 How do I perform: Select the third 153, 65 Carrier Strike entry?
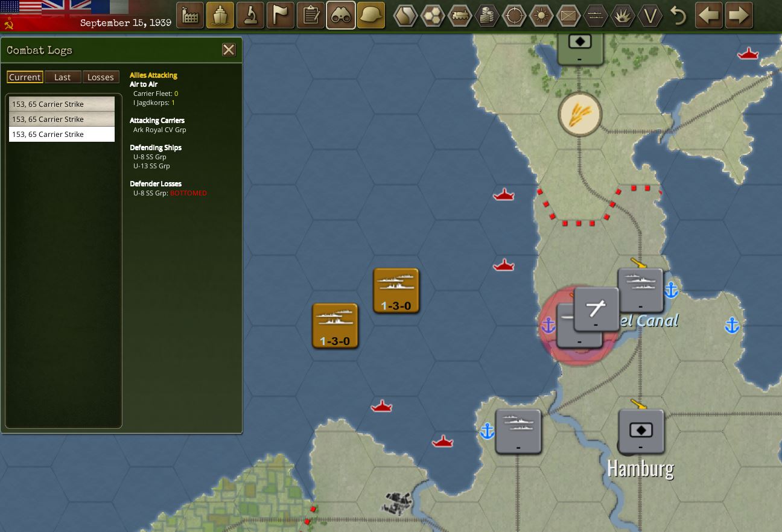pyautogui.click(x=61, y=134)
